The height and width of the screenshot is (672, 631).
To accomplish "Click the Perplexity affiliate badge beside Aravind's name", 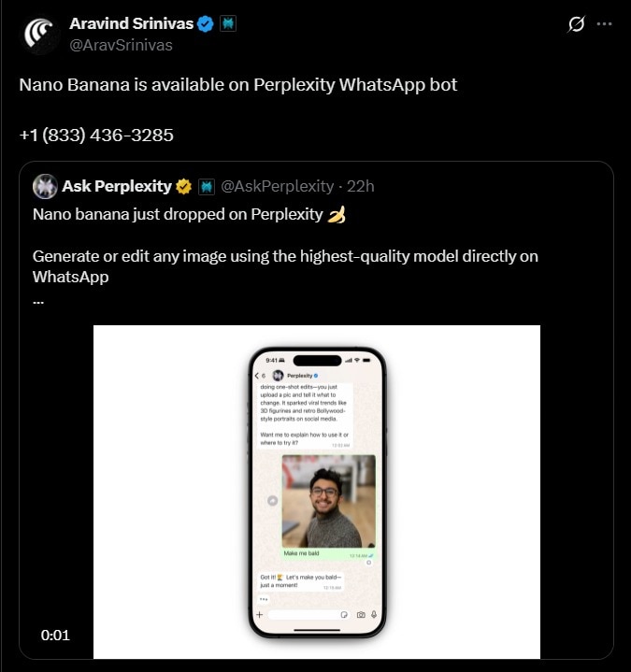I will click(228, 23).
